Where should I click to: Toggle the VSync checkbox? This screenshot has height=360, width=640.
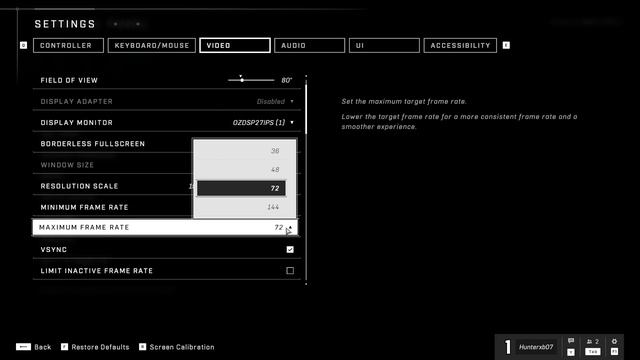[x=290, y=249]
